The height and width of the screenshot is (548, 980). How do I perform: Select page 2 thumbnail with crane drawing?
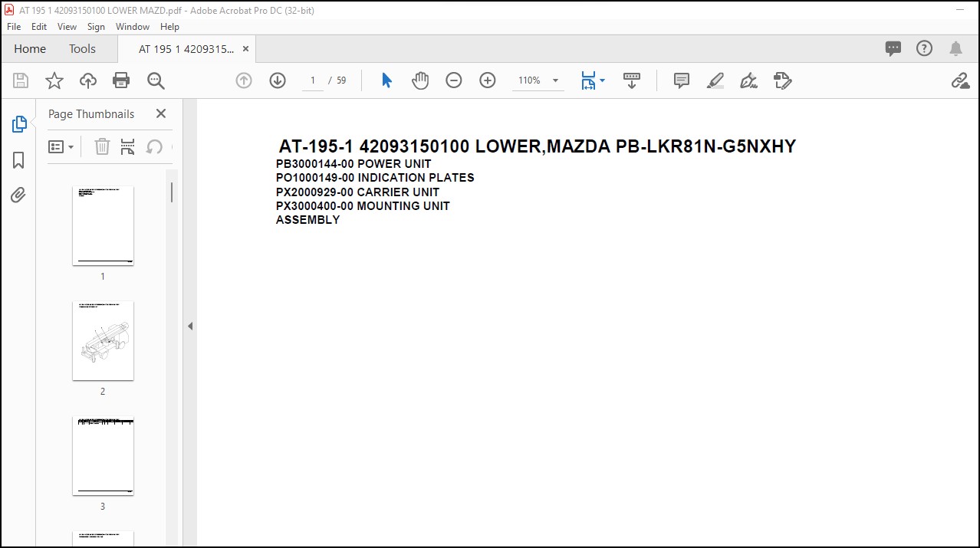(103, 341)
